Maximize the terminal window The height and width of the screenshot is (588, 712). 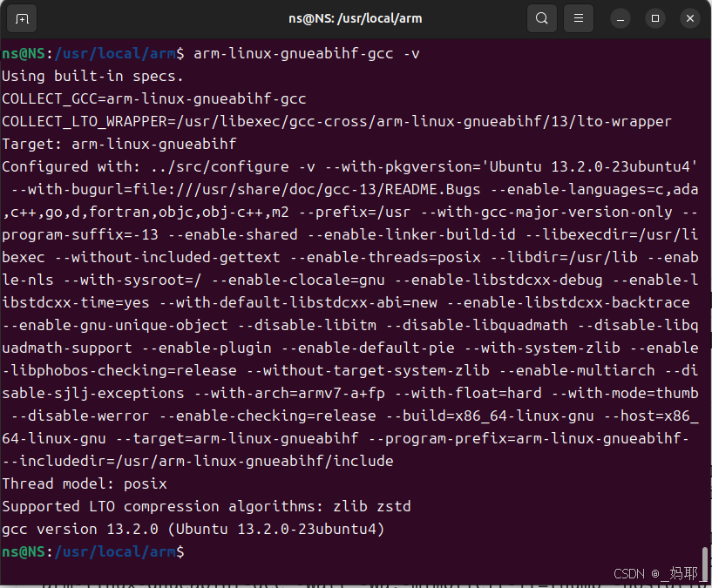654,17
